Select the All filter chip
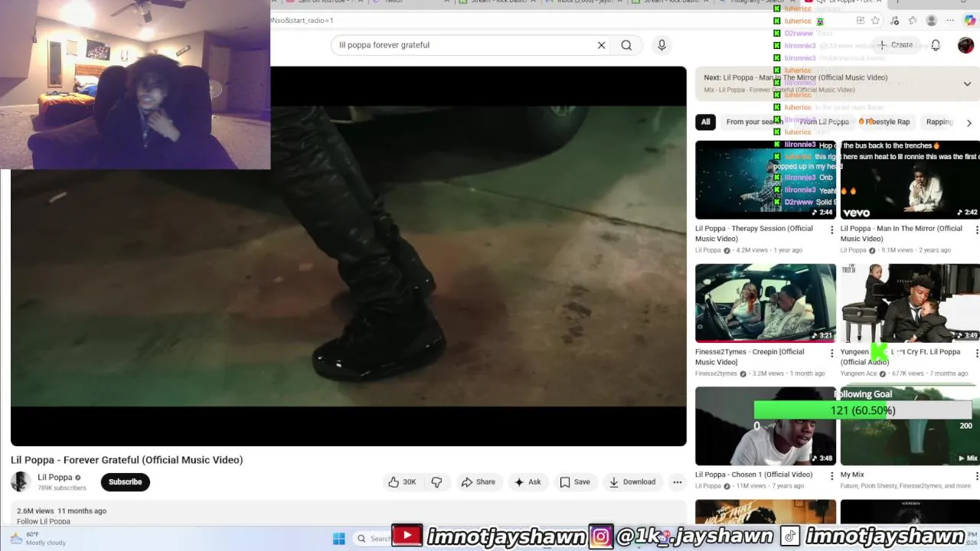This screenshot has height=551, width=980. [705, 122]
